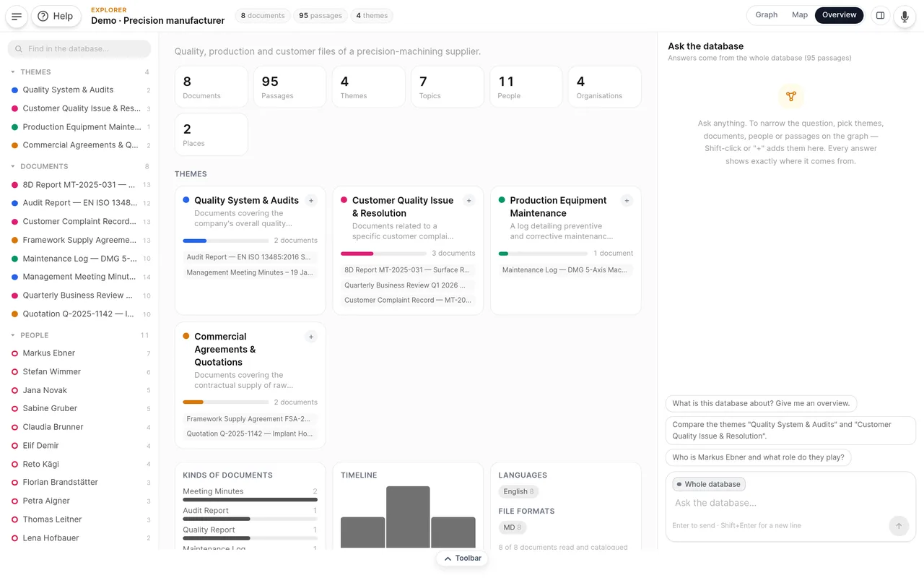The height and width of the screenshot is (578, 924).
Task: Open the hamburger menu icon
Action: tap(17, 16)
